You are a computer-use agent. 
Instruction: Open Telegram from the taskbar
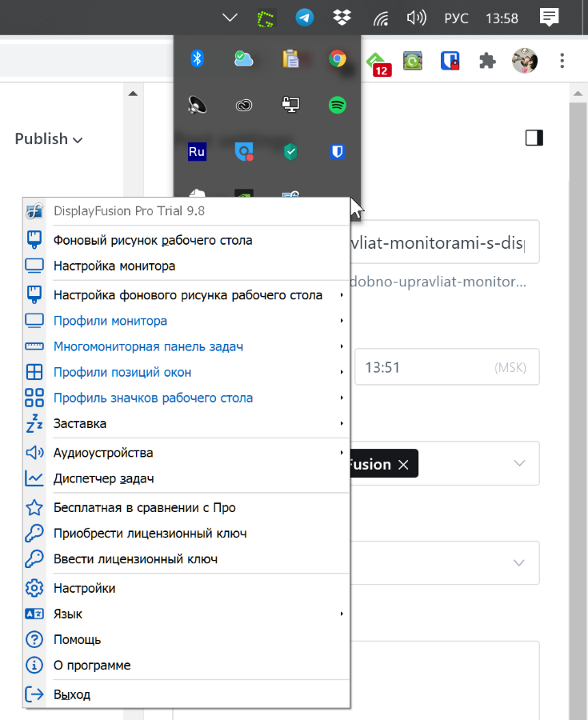(x=304, y=18)
